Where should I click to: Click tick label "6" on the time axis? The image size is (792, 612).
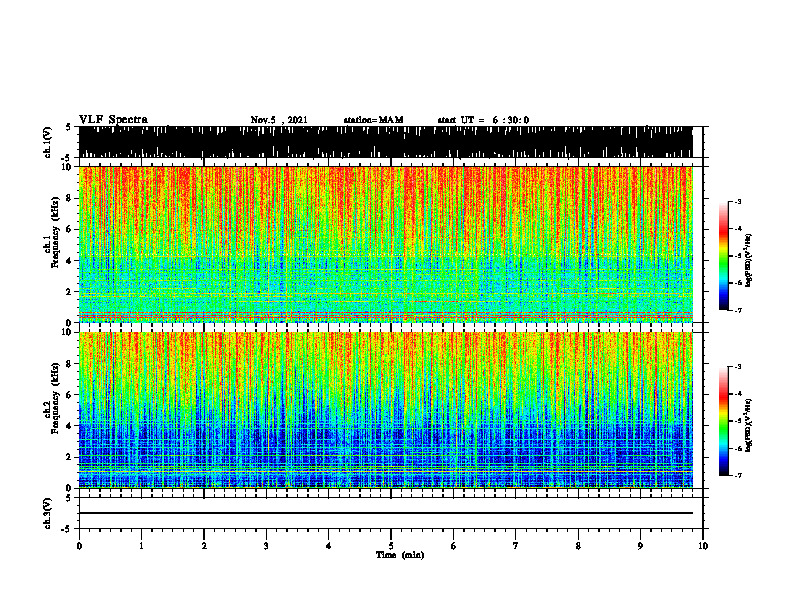pyautogui.click(x=454, y=546)
